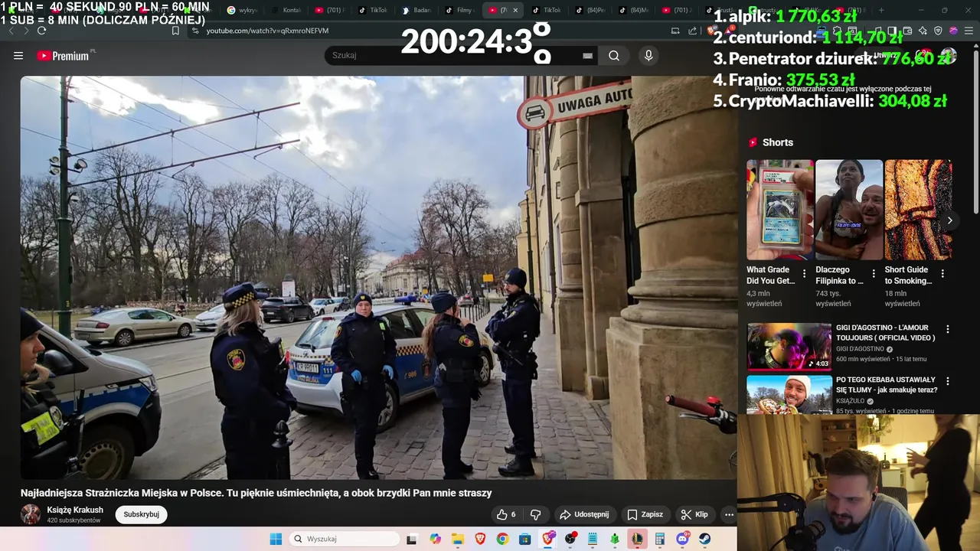Viewport: 980px width, 551px height.
Task: Open Task View from the taskbar
Action: coord(412,539)
